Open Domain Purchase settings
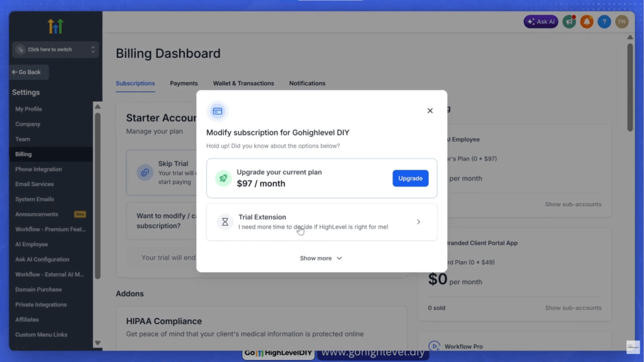Screen dimensions: 644x362 (x=38, y=289)
